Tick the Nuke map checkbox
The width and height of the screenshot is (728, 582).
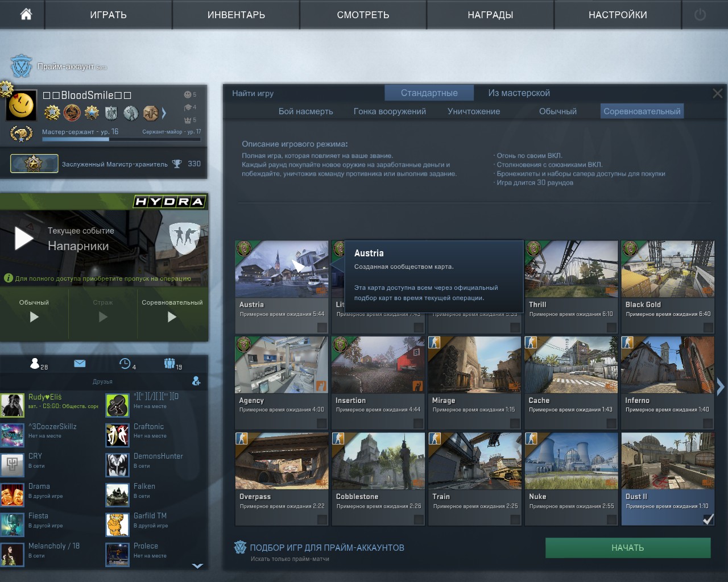pos(611,519)
